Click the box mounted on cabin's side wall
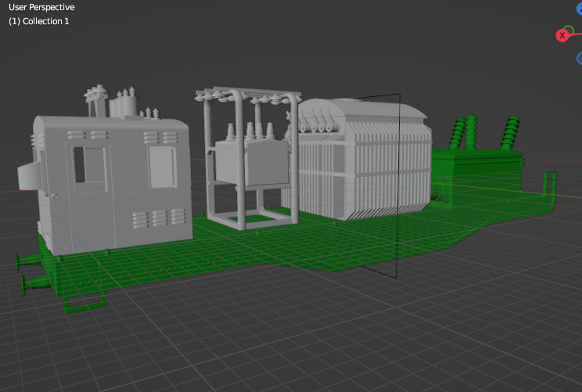This screenshot has width=582, height=392. (24, 177)
